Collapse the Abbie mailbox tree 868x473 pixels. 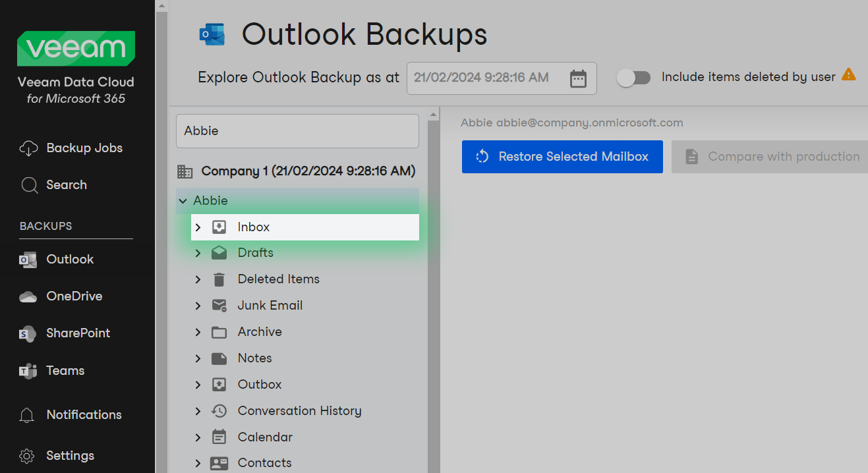click(183, 201)
